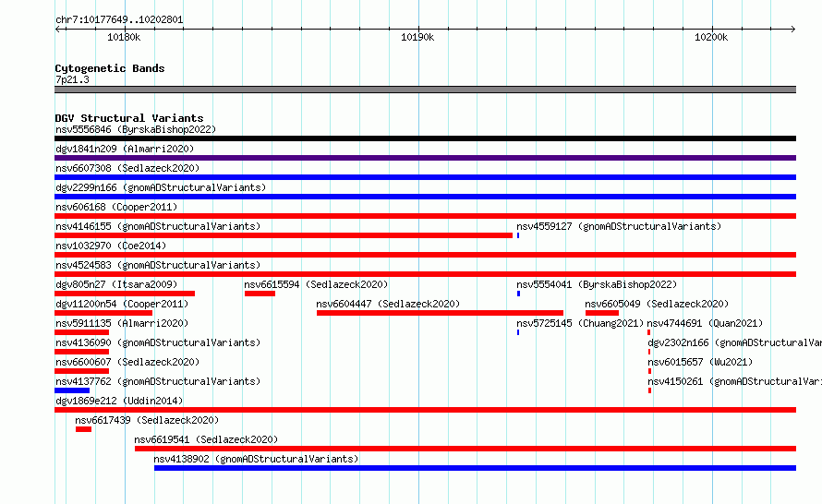822x504 pixels.
Task: Select the black nsv5556846 variant bar
Action: click(425, 138)
